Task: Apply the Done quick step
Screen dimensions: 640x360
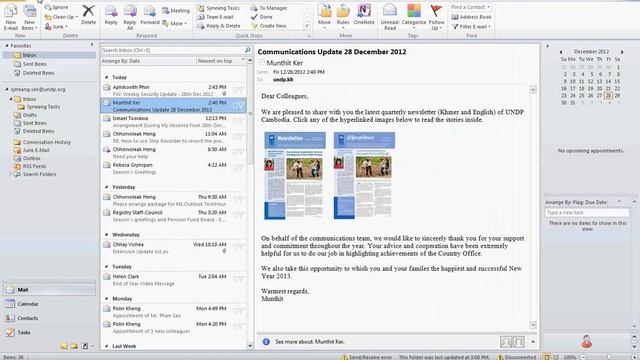Action: coord(262,17)
